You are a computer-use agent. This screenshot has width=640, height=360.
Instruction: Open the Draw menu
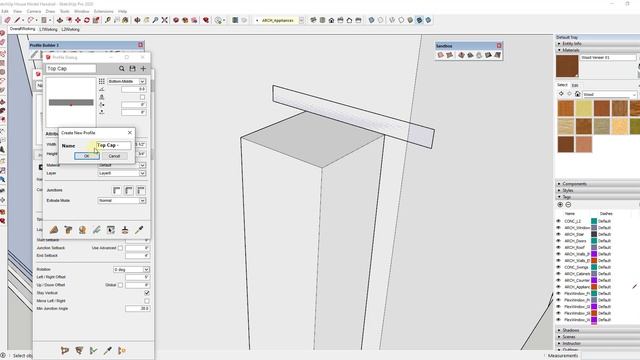(x=50, y=11)
